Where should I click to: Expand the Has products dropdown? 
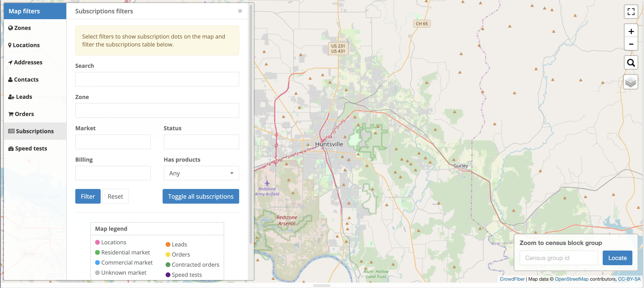pos(201,173)
